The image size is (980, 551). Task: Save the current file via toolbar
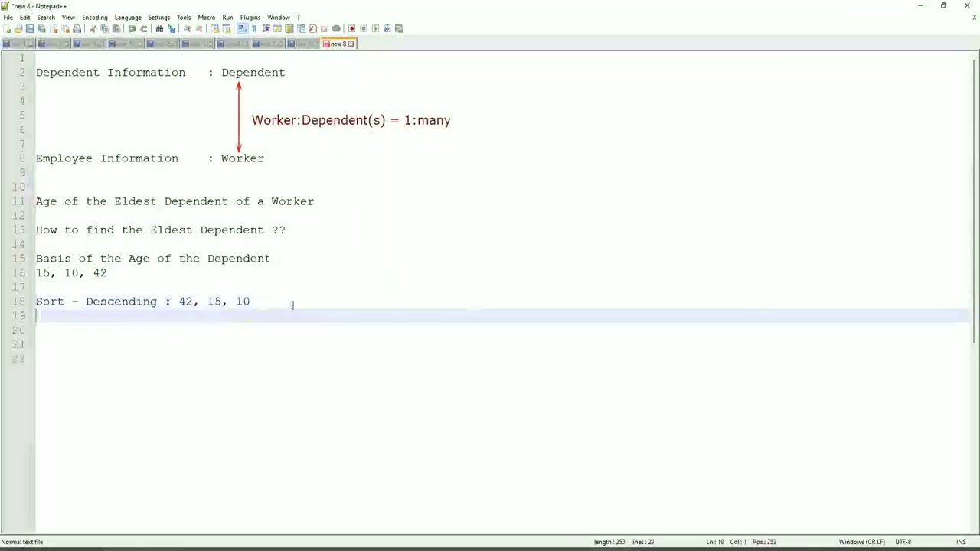(30, 29)
